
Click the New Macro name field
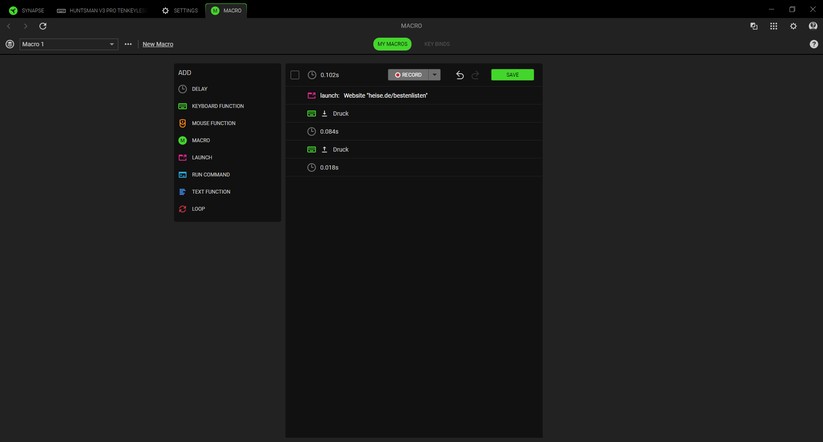pos(158,44)
